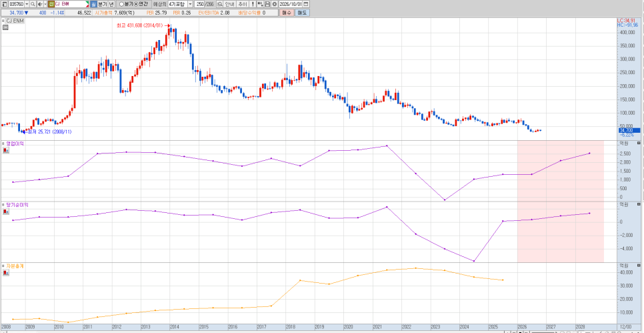Open chart settings gear icon
This screenshot has height=333, width=644.
[274, 4]
